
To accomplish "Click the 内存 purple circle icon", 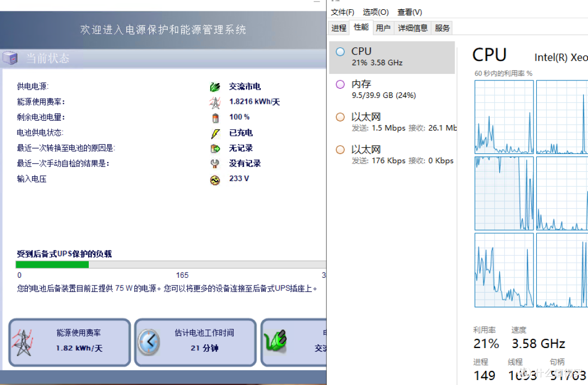I will (340, 84).
